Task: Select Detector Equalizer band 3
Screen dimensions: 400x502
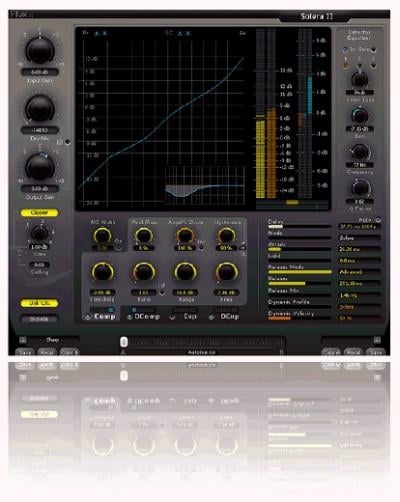Action: pyautogui.click(x=373, y=66)
